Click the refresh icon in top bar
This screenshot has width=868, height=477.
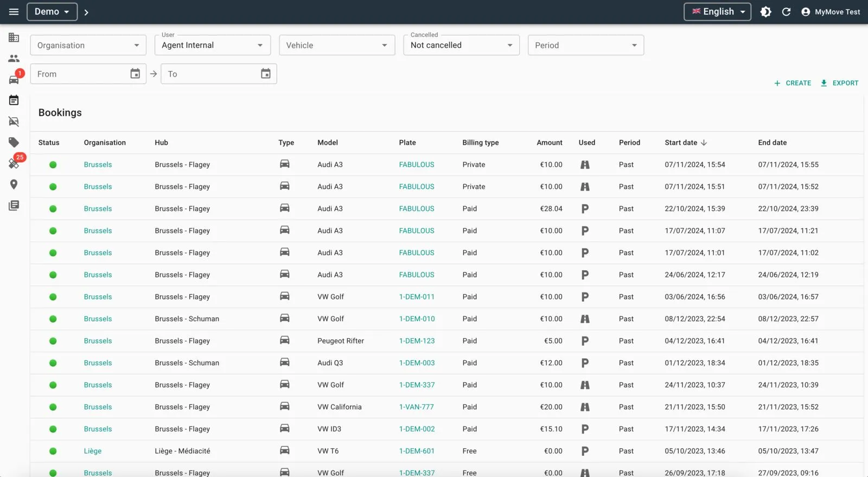pyautogui.click(x=786, y=12)
